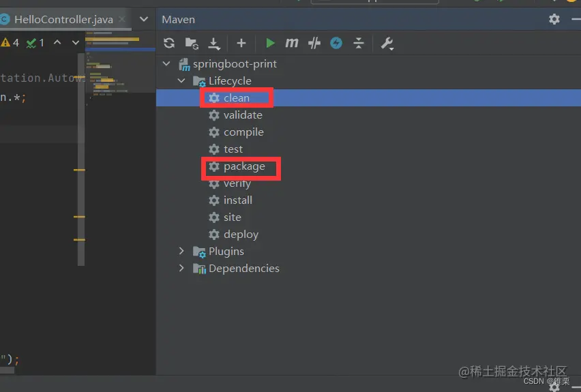This screenshot has width=581, height=392.
Task: Click the editor vertical scrollbar
Action: coord(81,160)
